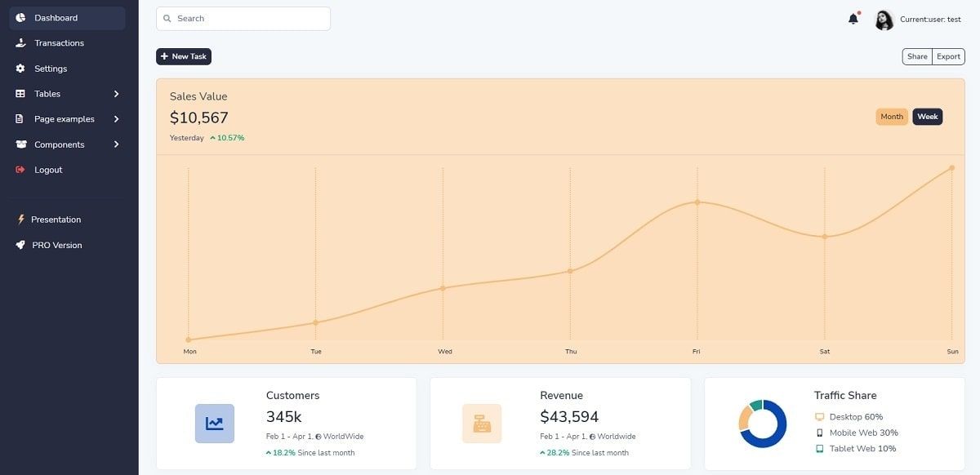
Task: Click the Export button
Action: [x=947, y=56]
